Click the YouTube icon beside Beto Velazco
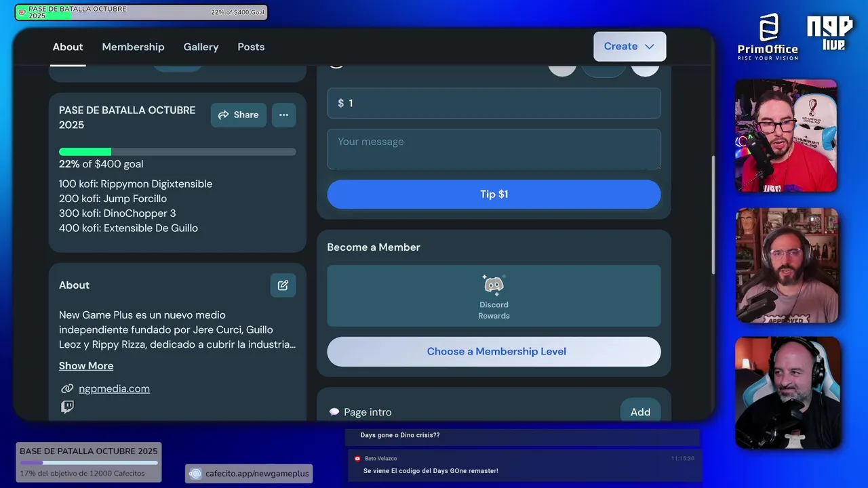Viewport: 868px width, 488px height. 357,459
